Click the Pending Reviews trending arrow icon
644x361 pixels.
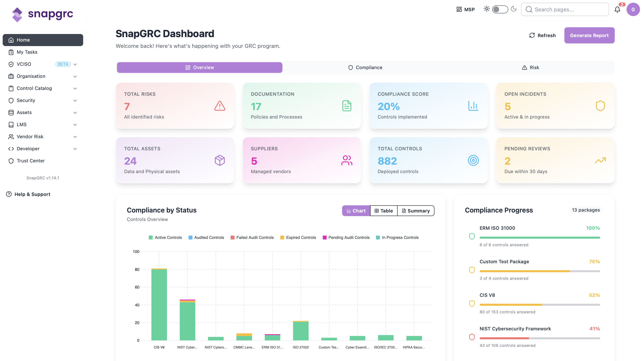click(600, 160)
